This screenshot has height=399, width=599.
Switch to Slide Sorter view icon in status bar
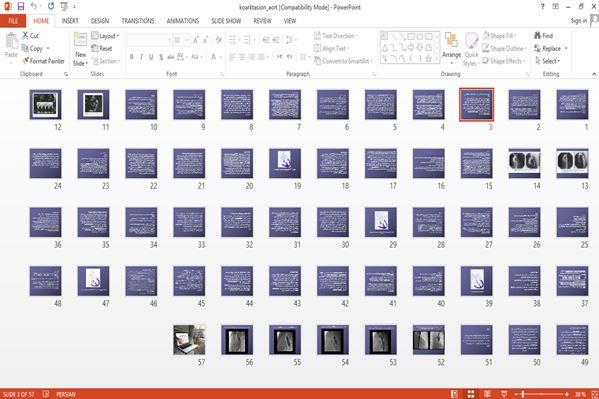click(471, 394)
